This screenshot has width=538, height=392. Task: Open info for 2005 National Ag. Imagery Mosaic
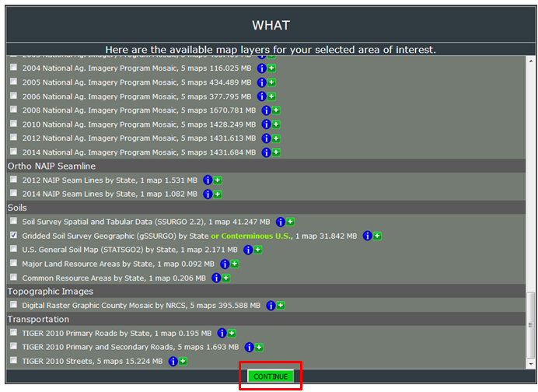(261, 82)
